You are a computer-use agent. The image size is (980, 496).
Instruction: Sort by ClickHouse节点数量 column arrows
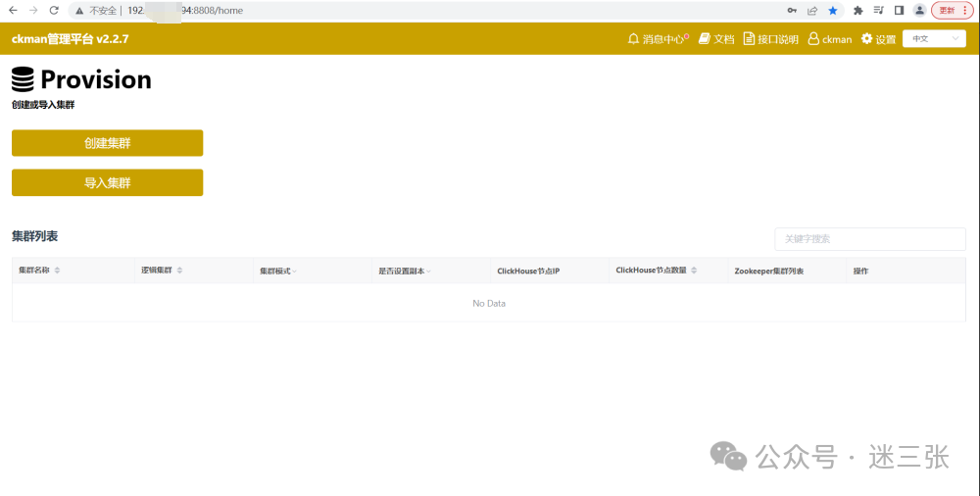[x=694, y=271]
